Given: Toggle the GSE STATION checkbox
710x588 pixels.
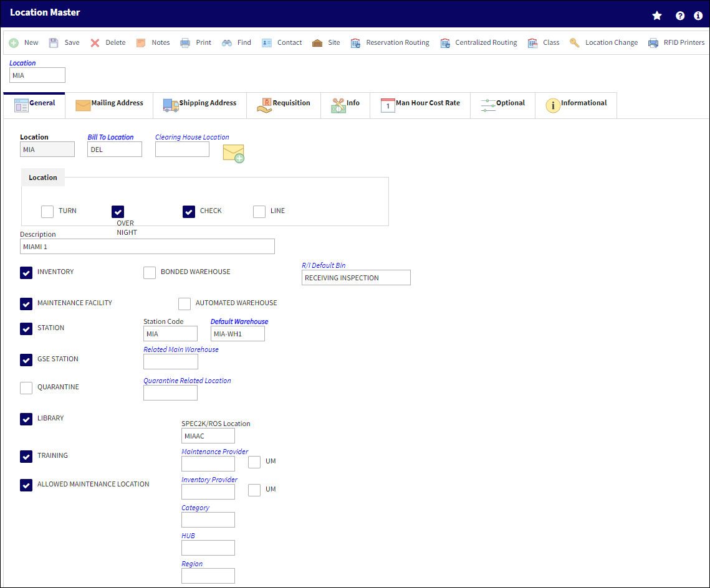Looking at the screenshot, I should pos(26,360).
